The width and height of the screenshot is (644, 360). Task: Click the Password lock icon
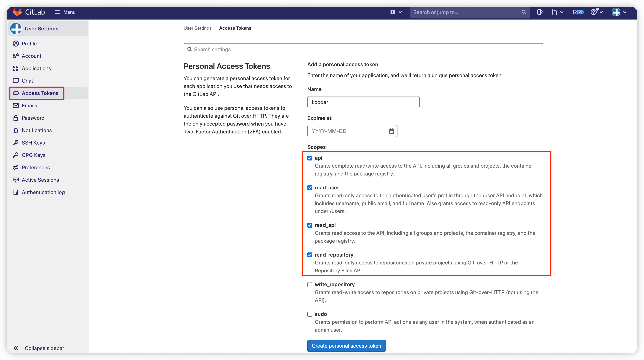pyautogui.click(x=16, y=118)
